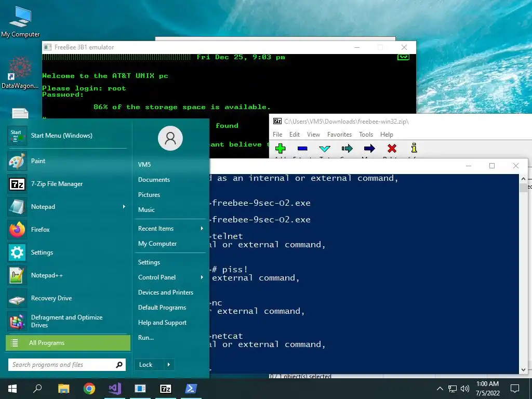The width and height of the screenshot is (532, 399).
Task: Switch to PowerShell taskbar button
Action: pyautogui.click(x=191, y=389)
